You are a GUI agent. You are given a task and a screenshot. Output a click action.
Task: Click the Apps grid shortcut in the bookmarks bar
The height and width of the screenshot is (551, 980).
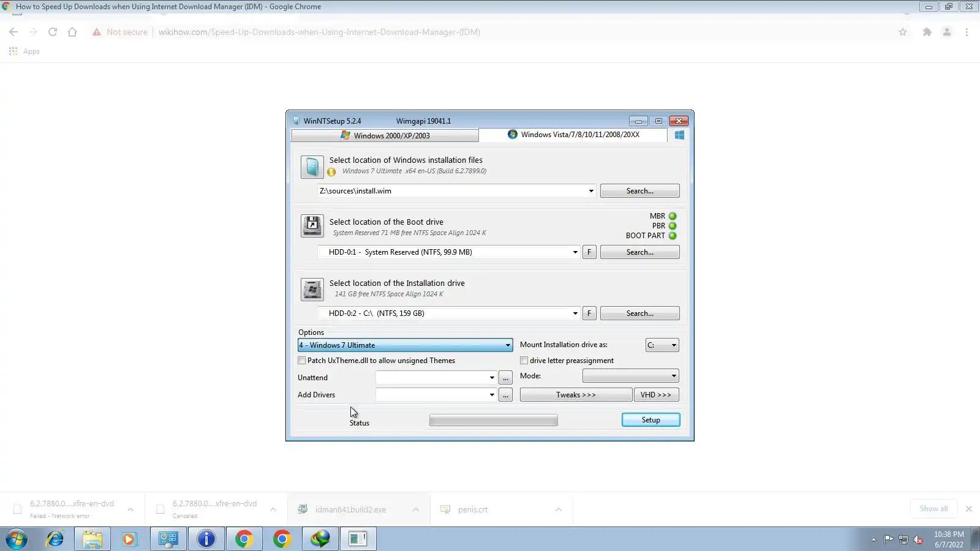13,51
